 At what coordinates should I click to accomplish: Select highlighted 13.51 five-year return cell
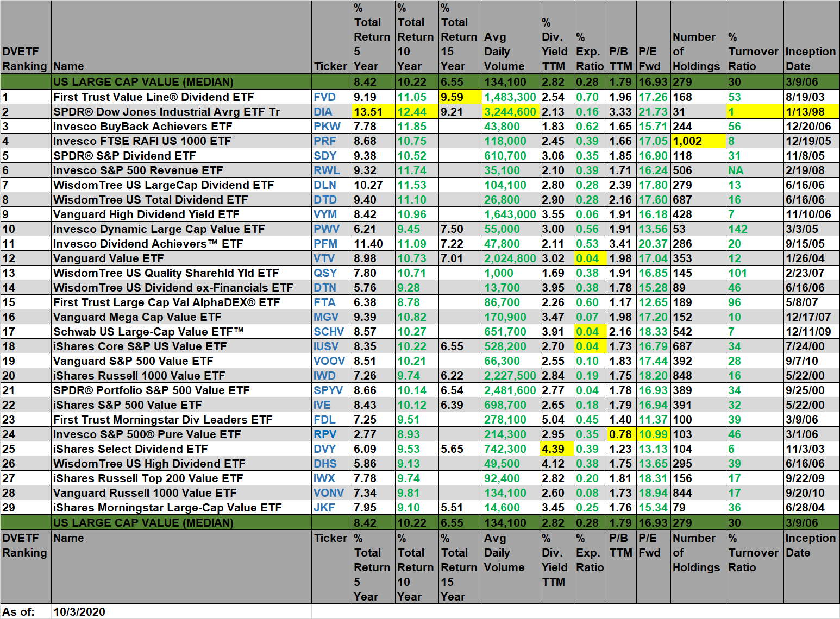pos(374,112)
